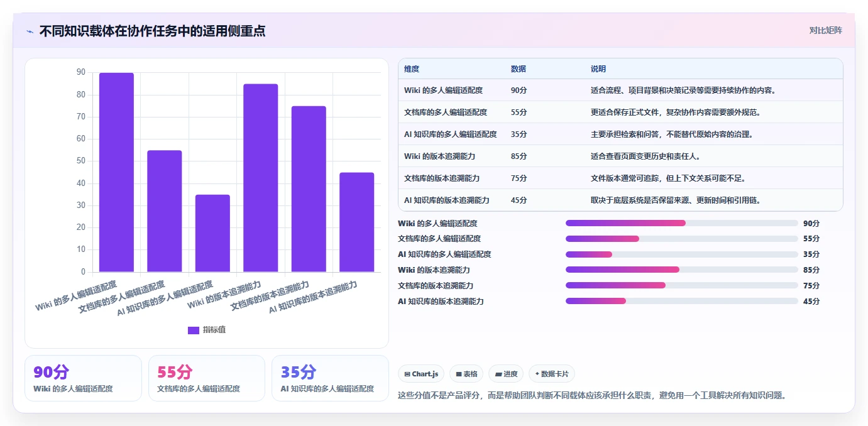
Task: Click the chart y-axis label 90
Action: point(81,72)
